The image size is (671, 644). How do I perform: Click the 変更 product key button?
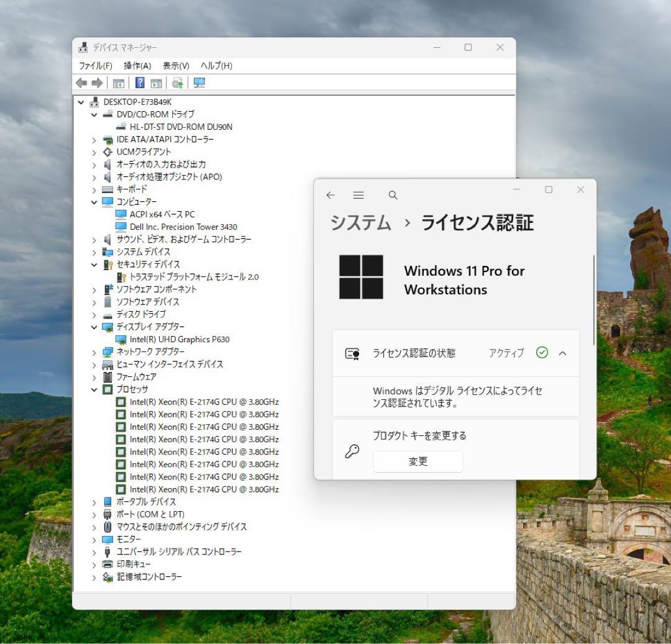(418, 461)
